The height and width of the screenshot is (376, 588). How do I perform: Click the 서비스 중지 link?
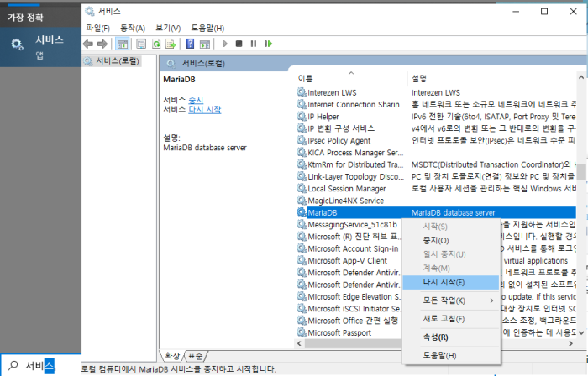click(x=196, y=100)
